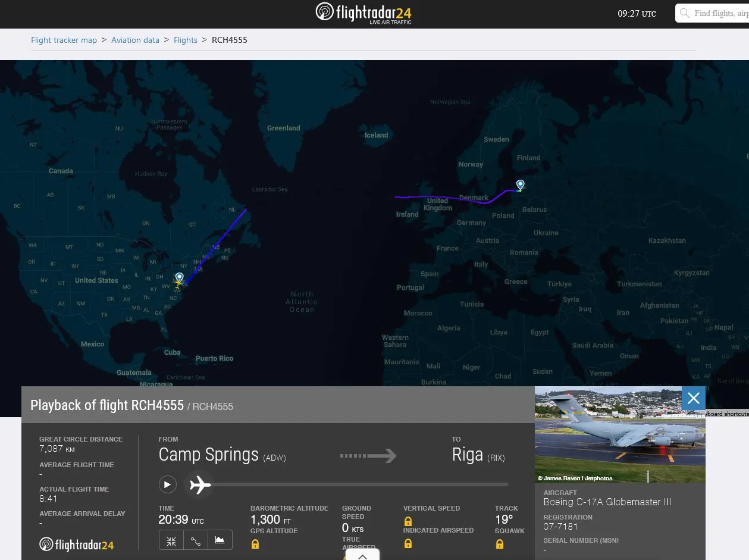
Task: Open the Flight tracker map breadcrumb
Action: 64,40
